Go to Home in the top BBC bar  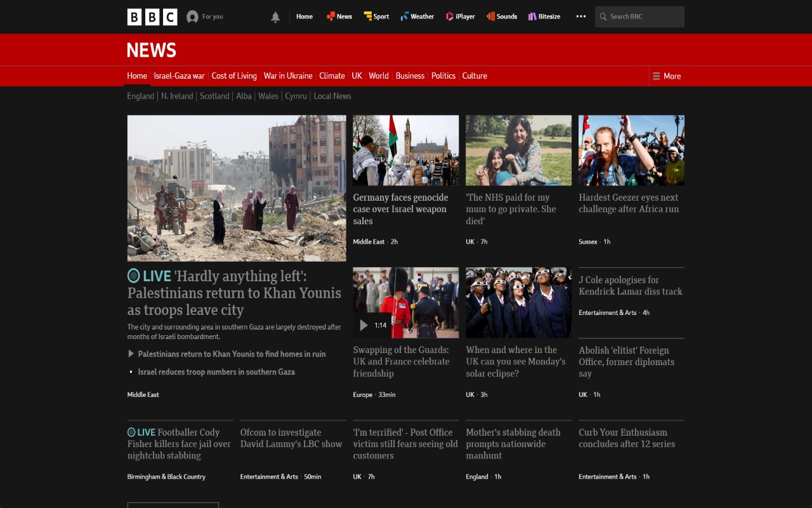click(x=304, y=17)
